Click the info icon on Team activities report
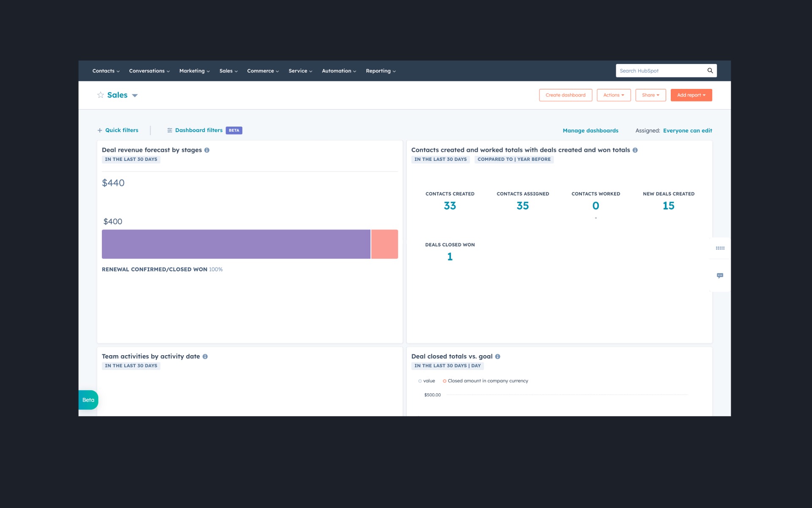Viewport: 812px width, 508px height. point(206,356)
